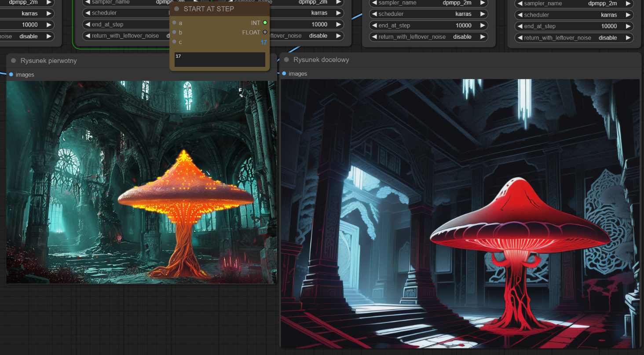
Task: Decrease end_at_step with left arrow in green-outlined node
Action: point(88,24)
